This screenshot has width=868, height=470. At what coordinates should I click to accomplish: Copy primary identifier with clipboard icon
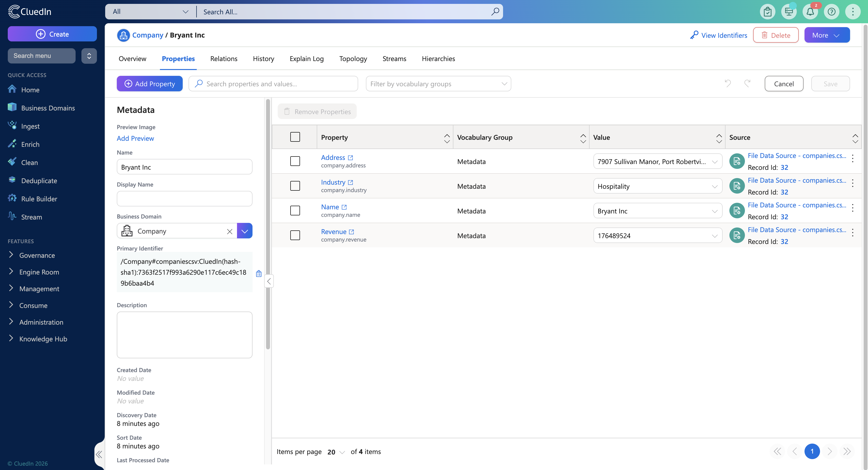click(259, 274)
